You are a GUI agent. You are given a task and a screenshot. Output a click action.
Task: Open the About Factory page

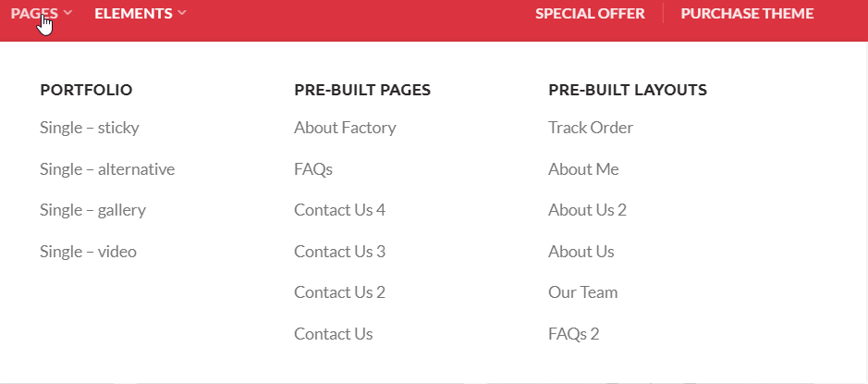click(345, 128)
